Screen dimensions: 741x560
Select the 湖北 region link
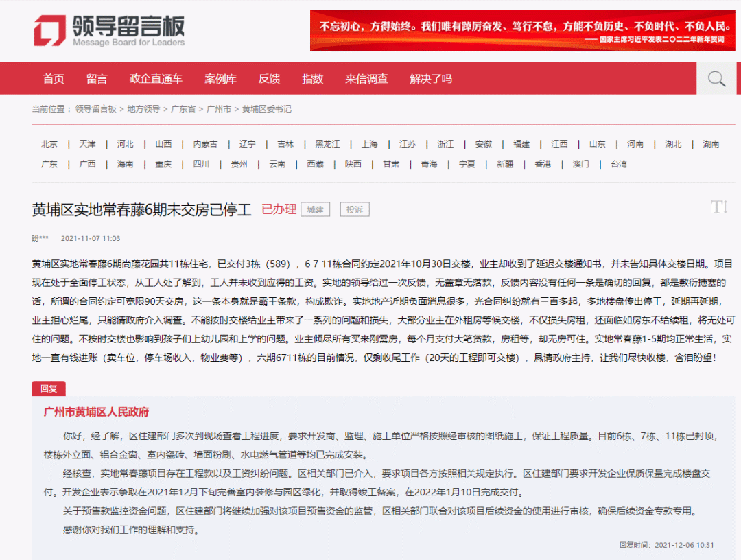674,144
